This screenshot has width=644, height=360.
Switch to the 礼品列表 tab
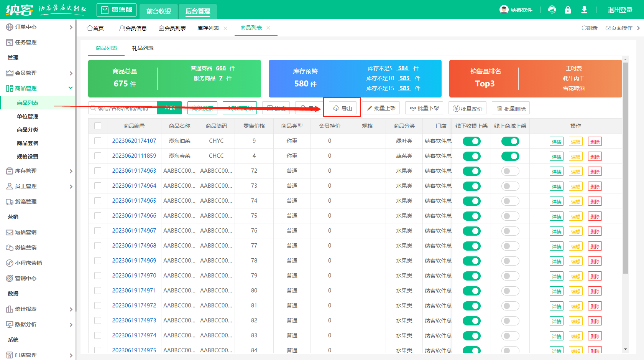143,48
